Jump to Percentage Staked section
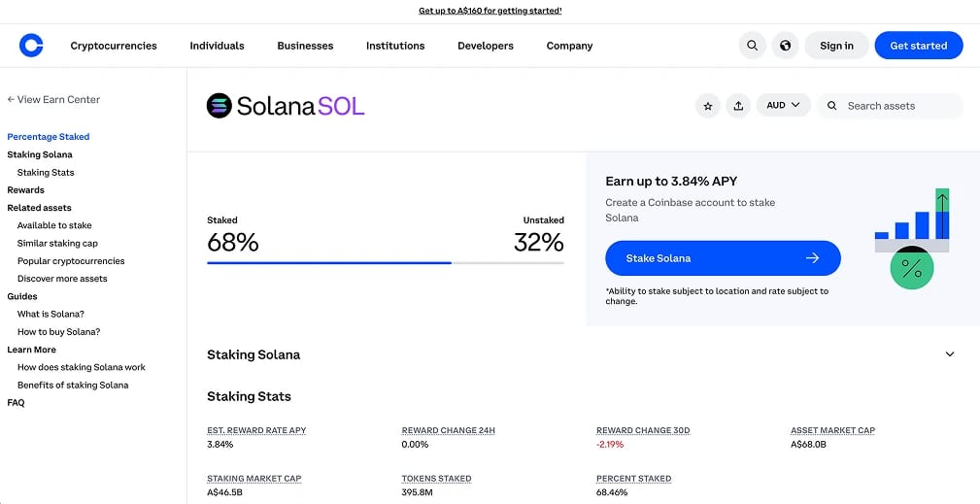The width and height of the screenshot is (980, 504). (x=49, y=137)
